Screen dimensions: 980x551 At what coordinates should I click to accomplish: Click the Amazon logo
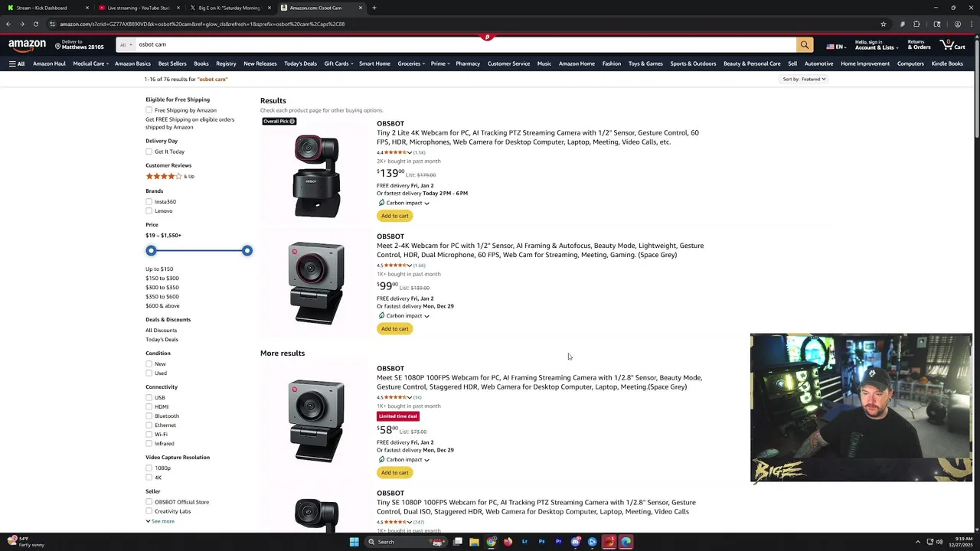click(28, 44)
